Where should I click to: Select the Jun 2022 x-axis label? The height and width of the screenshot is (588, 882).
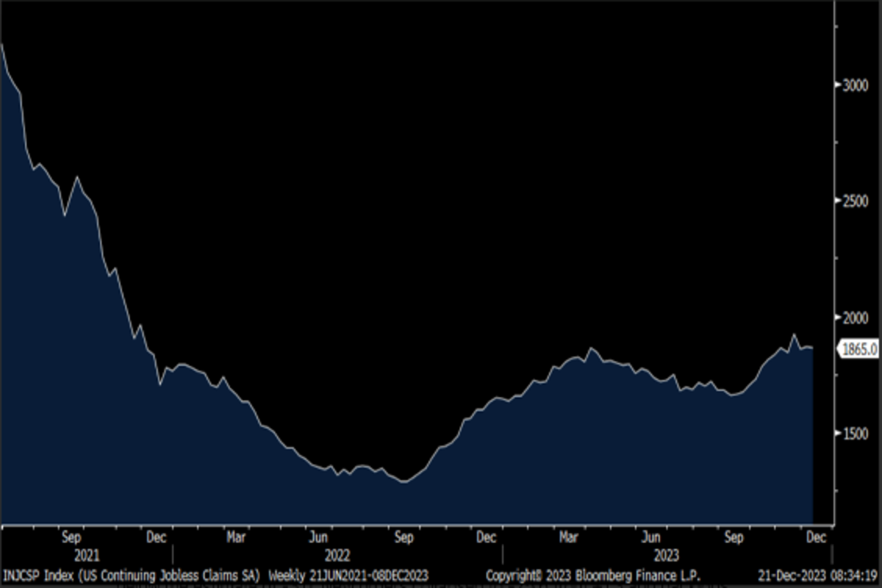318,538
